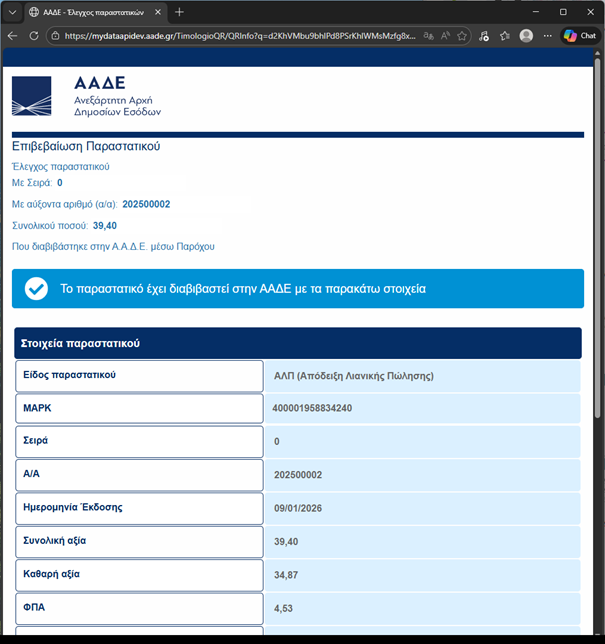The height and width of the screenshot is (644, 605).
Task: Click the page vertical scrollbar
Action: (x=598, y=238)
